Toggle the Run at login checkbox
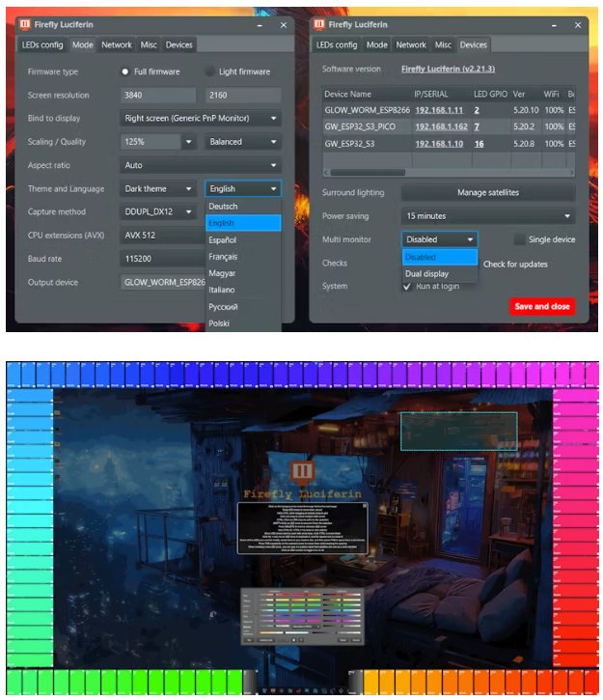The width and height of the screenshot is (603, 700). pyautogui.click(x=407, y=286)
